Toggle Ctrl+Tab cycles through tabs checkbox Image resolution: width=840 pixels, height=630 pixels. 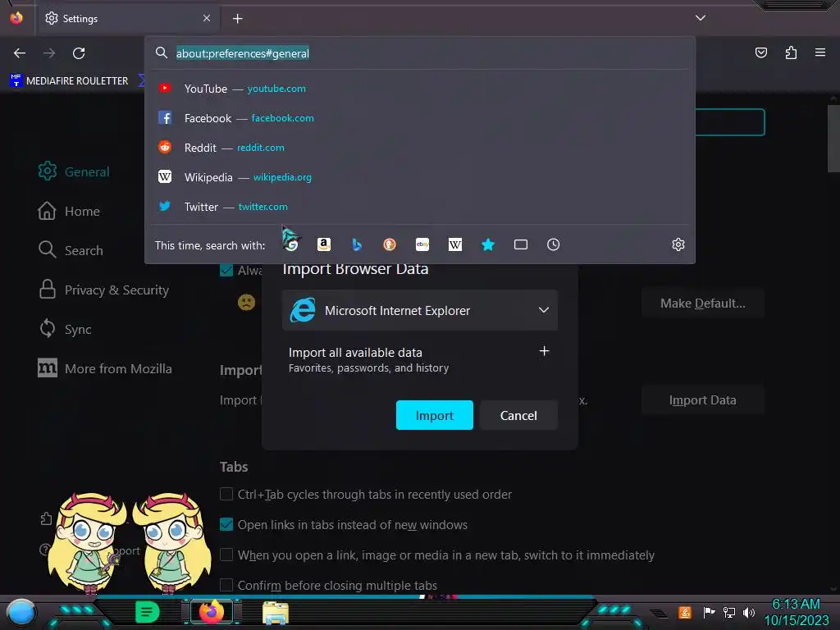[226, 494]
